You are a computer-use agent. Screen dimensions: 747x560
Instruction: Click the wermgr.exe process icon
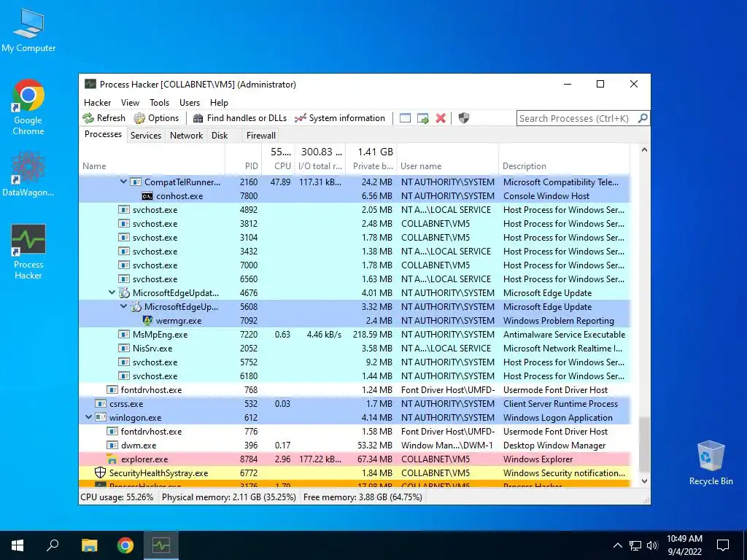(x=147, y=321)
